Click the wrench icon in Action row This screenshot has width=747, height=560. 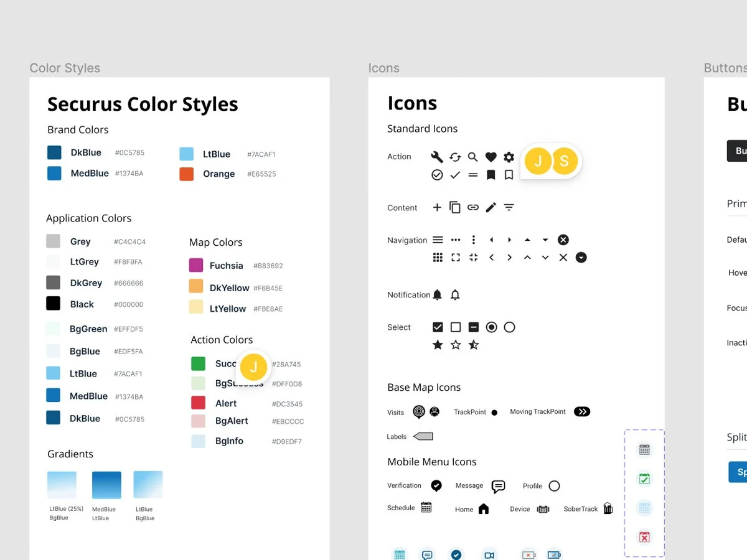(437, 157)
